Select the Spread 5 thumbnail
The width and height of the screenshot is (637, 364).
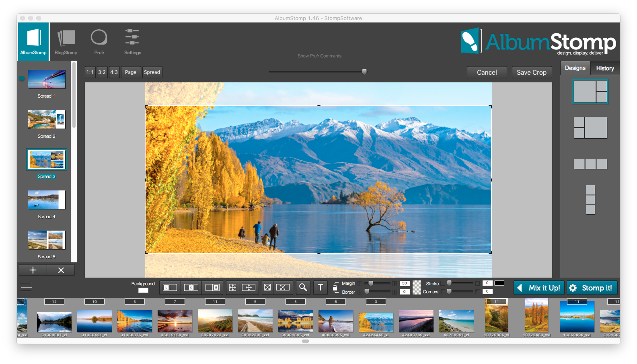47,240
